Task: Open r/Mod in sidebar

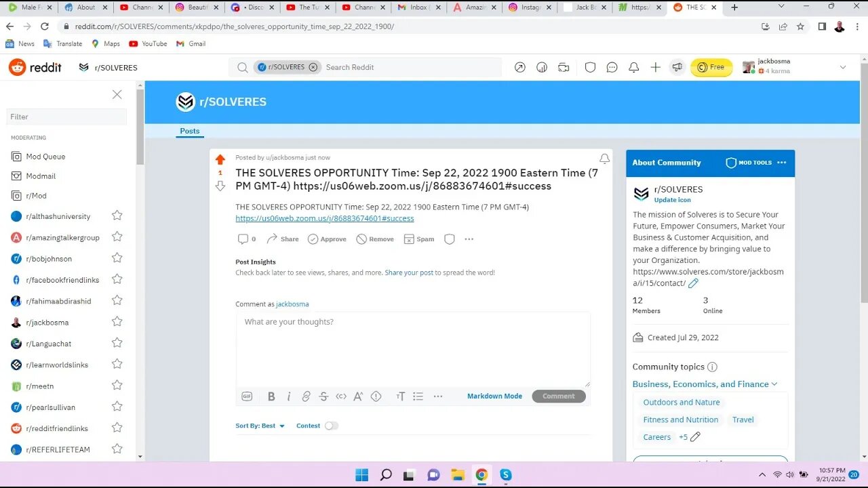Action: 28,196
